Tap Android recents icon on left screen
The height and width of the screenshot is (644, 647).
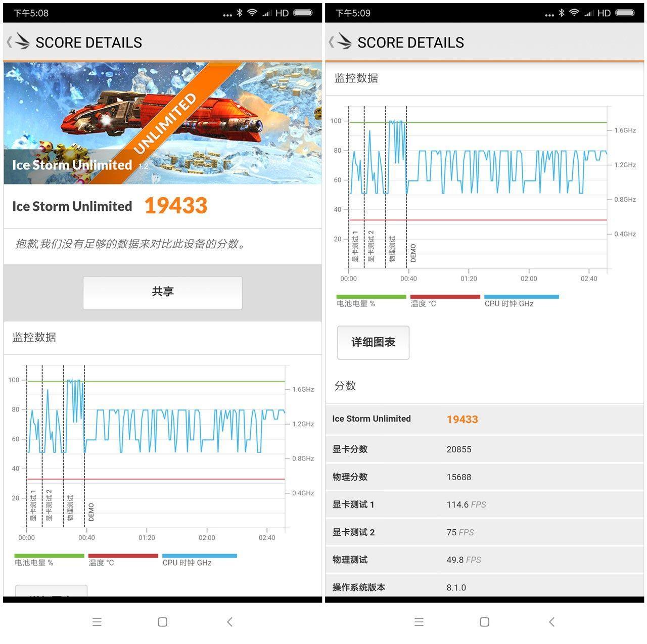pos(97,622)
